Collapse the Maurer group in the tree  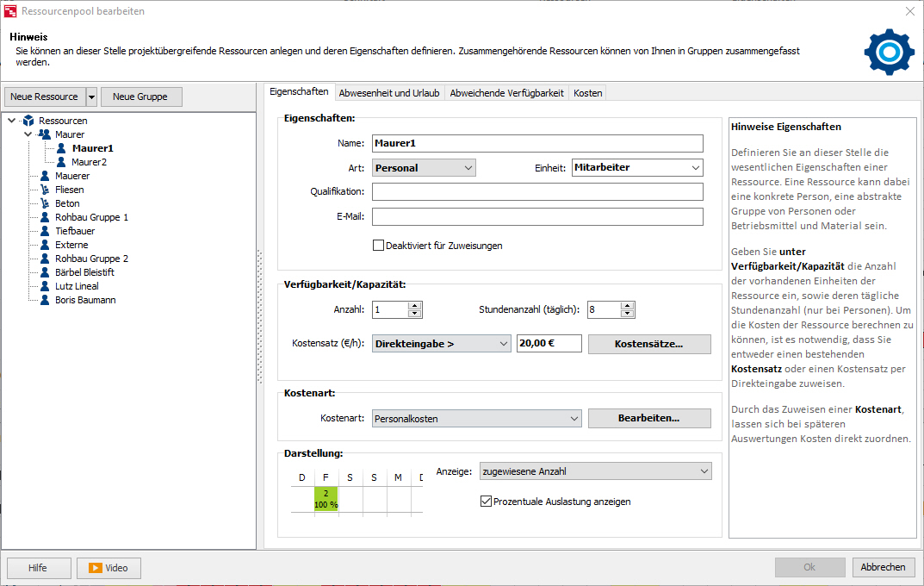coord(28,134)
